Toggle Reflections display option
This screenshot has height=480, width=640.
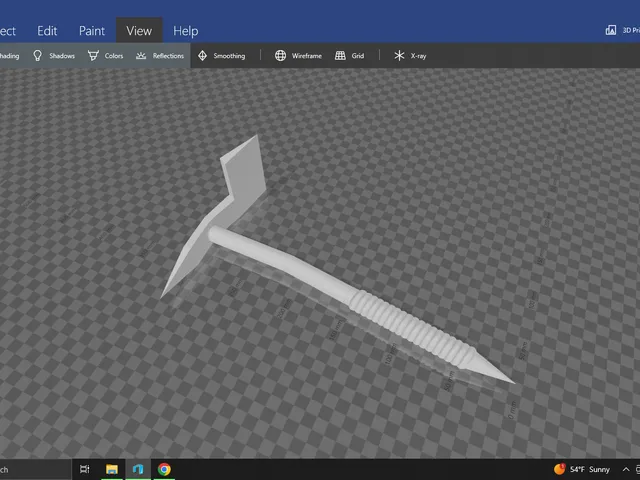click(160, 56)
